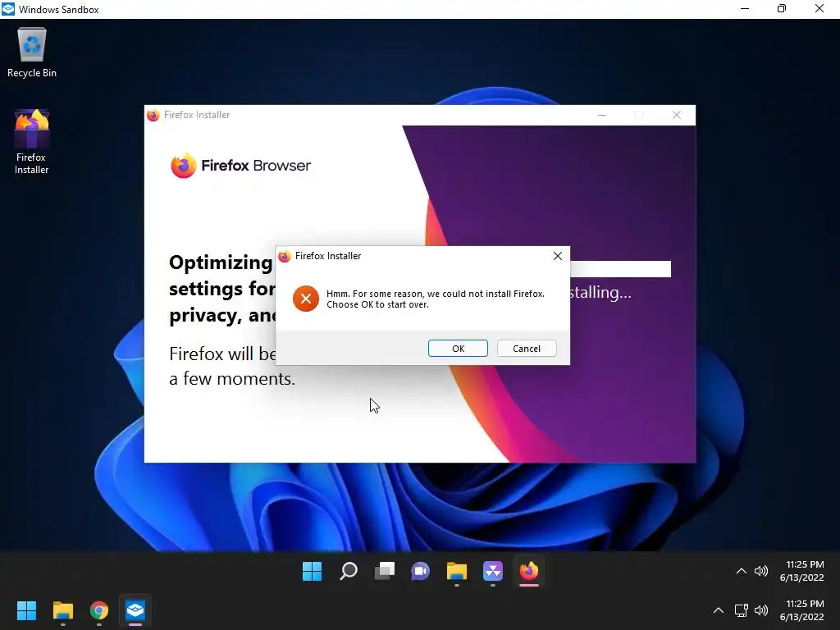Open Task View in sandbox taskbar
Image resolution: width=840 pixels, height=630 pixels.
click(385, 571)
